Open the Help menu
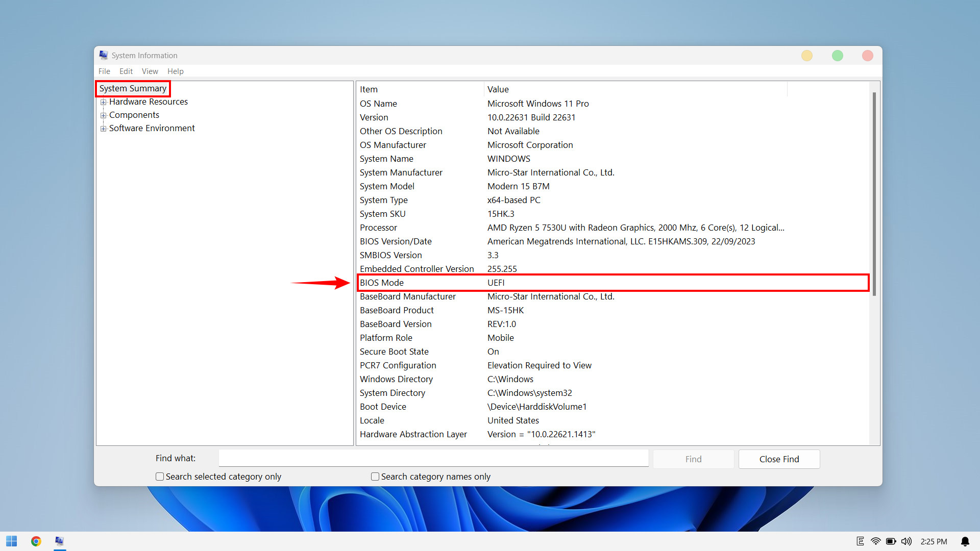The image size is (980, 551). tap(176, 71)
